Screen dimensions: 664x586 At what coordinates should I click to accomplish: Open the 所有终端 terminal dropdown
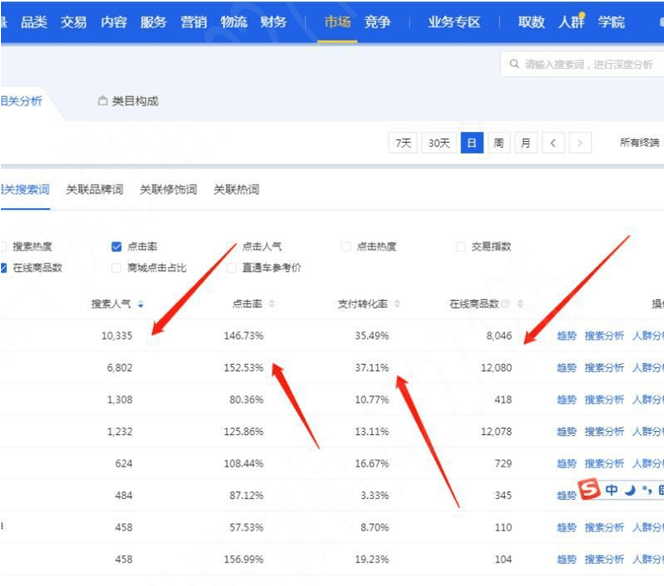640,143
